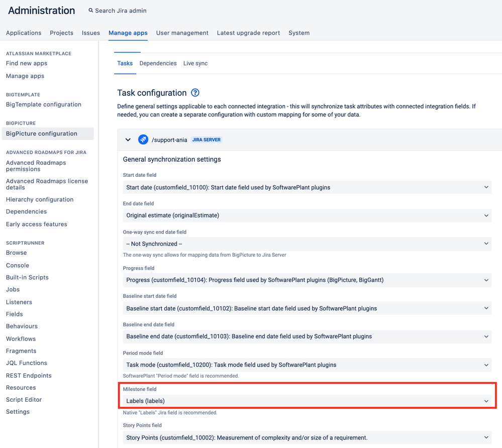
Task: Open Manage apps in sidebar
Action: [25, 76]
